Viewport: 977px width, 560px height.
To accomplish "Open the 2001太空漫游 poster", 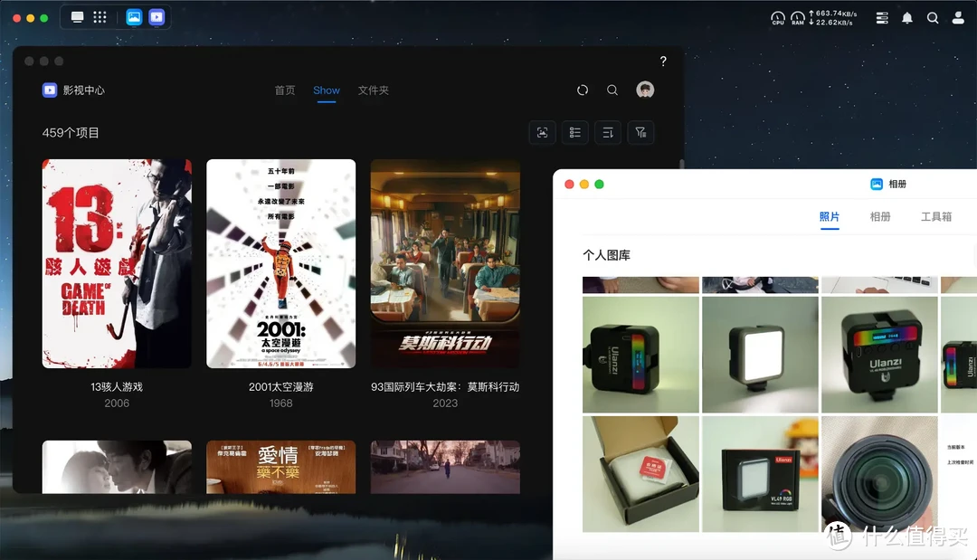I will pos(281,263).
